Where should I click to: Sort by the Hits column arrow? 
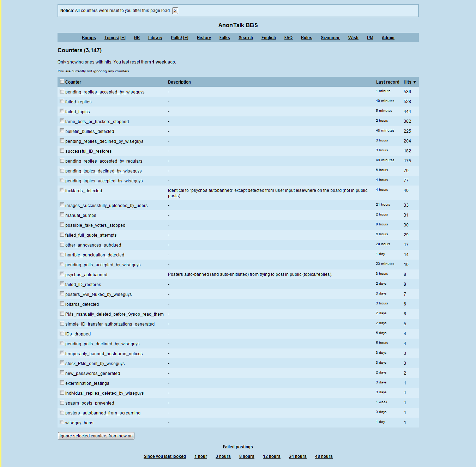(x=415, y=82)
